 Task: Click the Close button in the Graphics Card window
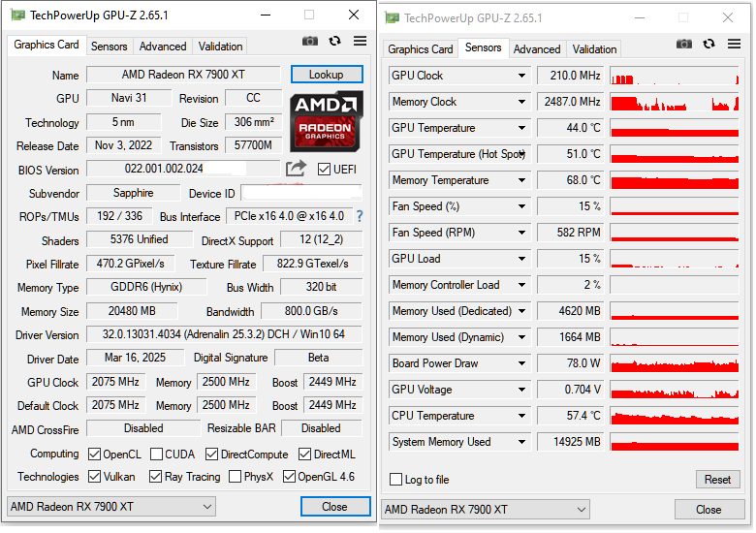335,507
